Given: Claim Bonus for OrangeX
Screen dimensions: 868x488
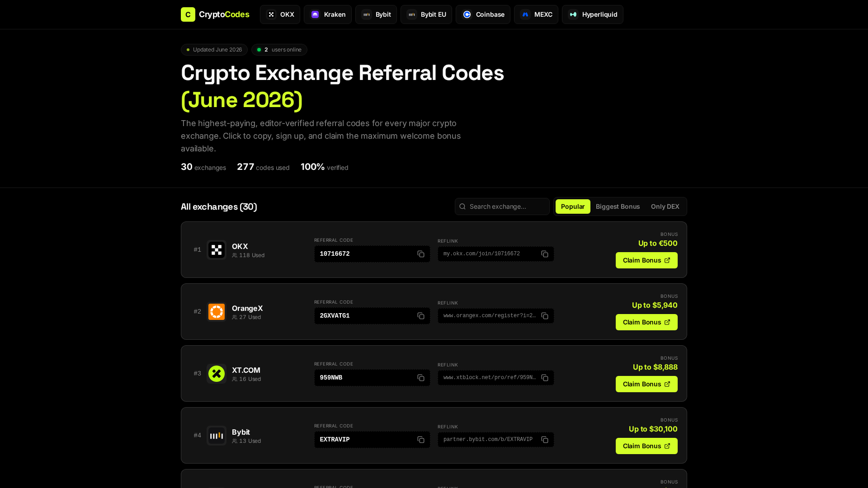Looking at the screenshot, I should pyautogui.click(x=646, y=322).
